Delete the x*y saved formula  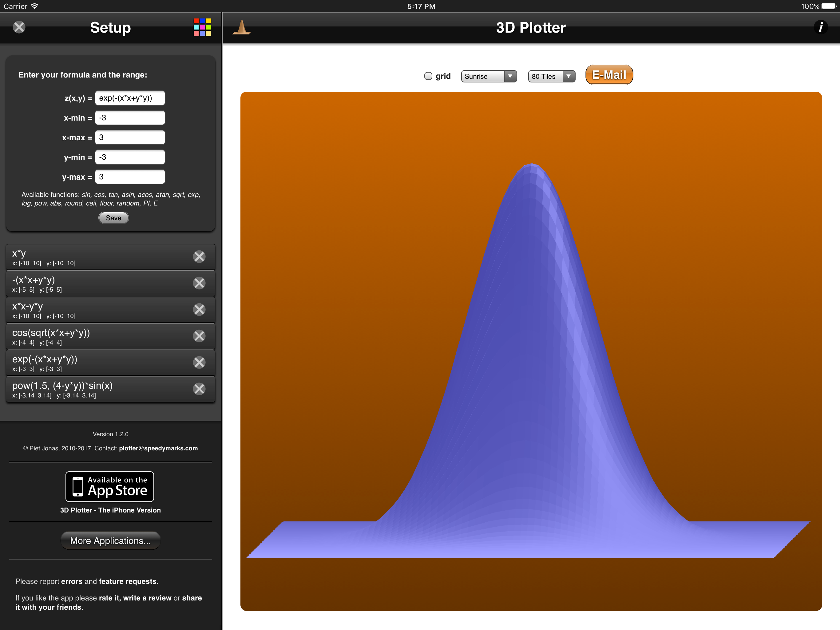tap(199, 257)
